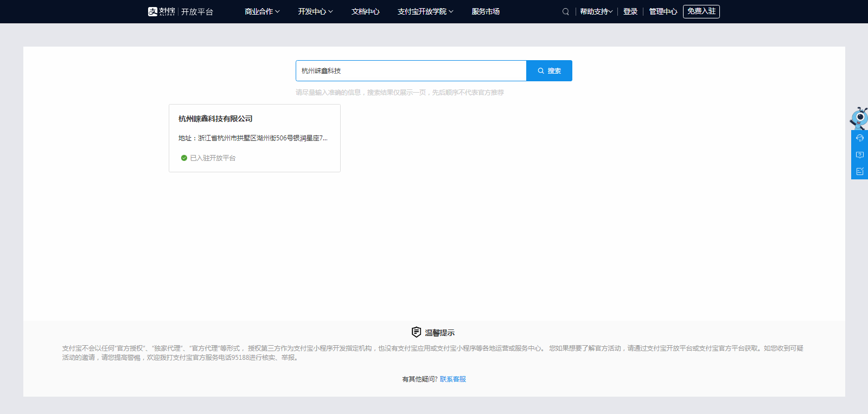Open the 杭州嵘鑫科技有限公司 result card title
The width and height of the screenshot is (868, 414).
(x=215, y=119)
